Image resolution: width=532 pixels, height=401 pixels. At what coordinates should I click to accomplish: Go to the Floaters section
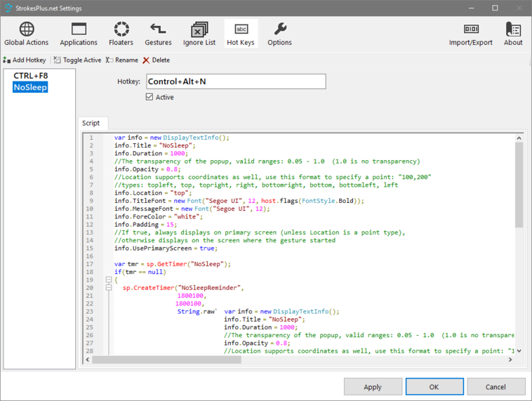[x=121, y=34]
